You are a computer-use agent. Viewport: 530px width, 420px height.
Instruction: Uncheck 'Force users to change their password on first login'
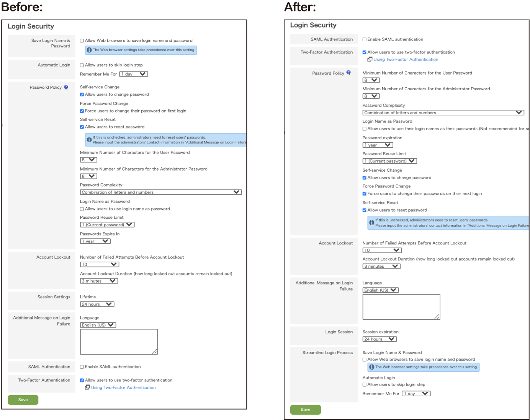82,111
